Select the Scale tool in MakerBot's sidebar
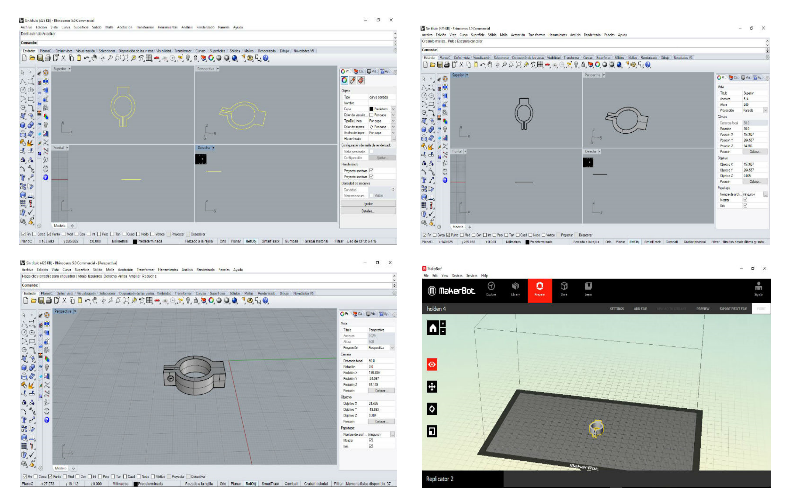 (432, 431)
